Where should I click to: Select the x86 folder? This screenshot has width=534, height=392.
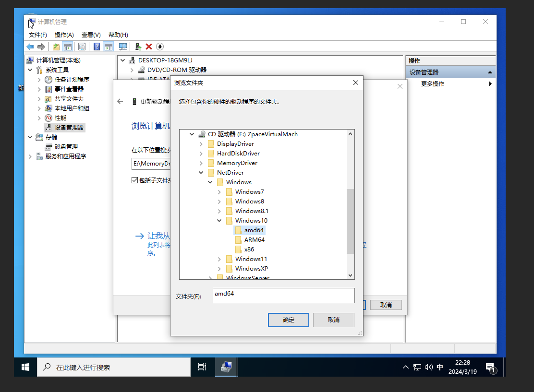(248, 249)
